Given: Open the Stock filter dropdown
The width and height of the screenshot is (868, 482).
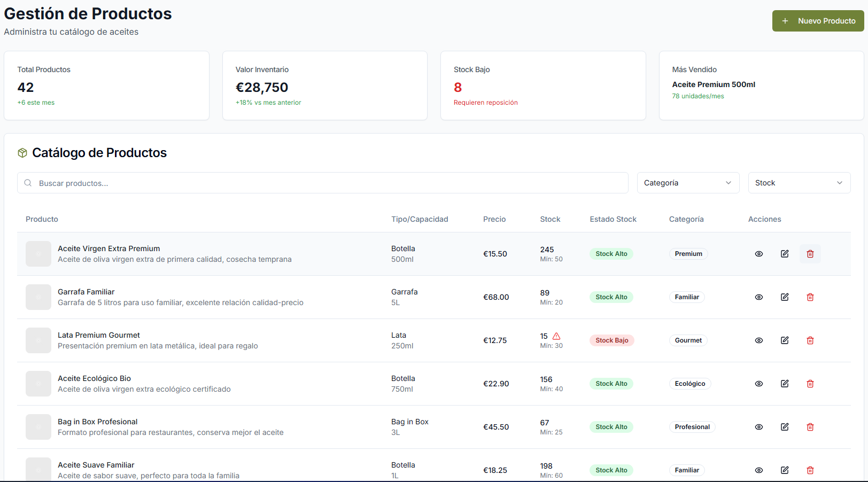Looking at the screenshot, I should coord(799,183).
